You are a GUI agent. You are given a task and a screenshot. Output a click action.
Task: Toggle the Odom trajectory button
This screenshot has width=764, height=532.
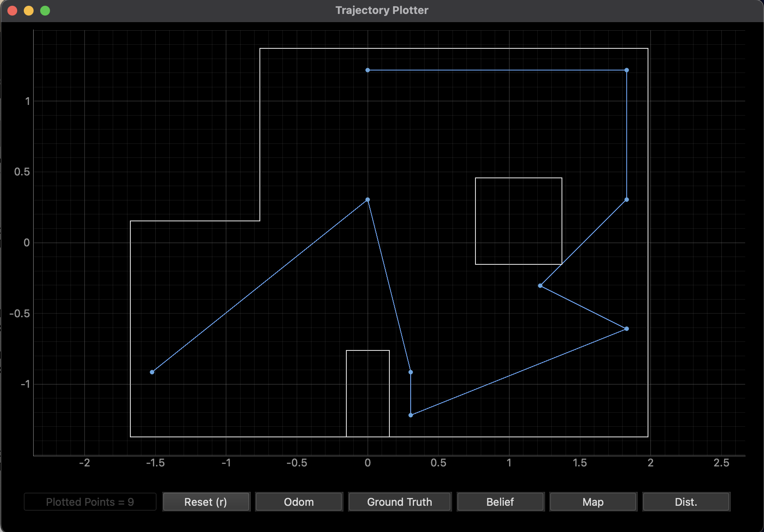coord(299,502)
